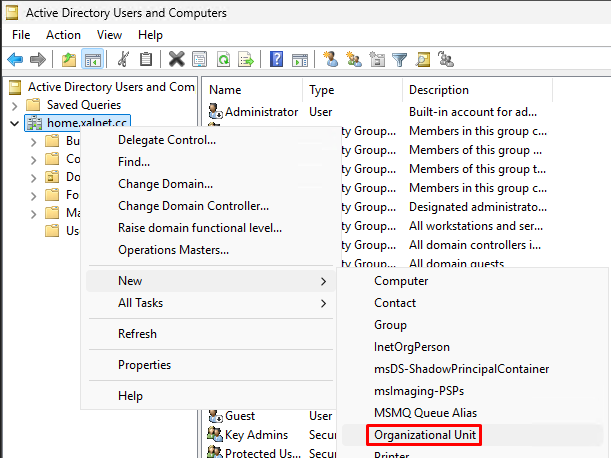This screenshot has height=458, width=611.
Task: Click the Cut scissors toolbar icon
Action: (123, 60)
